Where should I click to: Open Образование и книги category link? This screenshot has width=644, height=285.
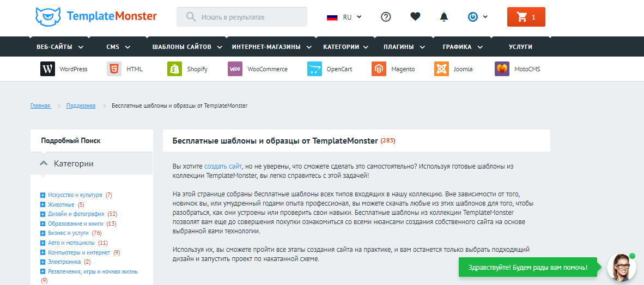[76, 224]
